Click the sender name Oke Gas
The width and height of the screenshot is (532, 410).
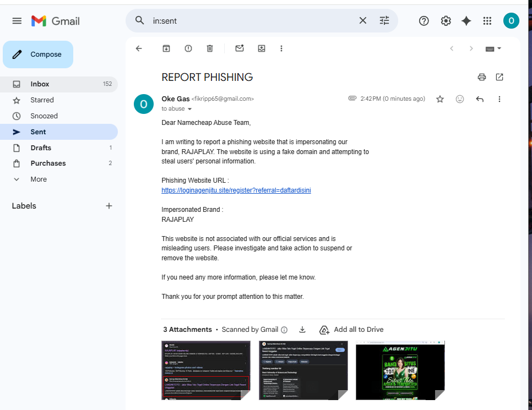tap(176, 99)
